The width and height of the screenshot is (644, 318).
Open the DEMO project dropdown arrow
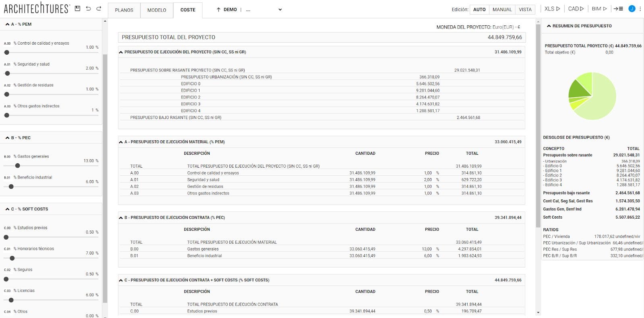280,10
